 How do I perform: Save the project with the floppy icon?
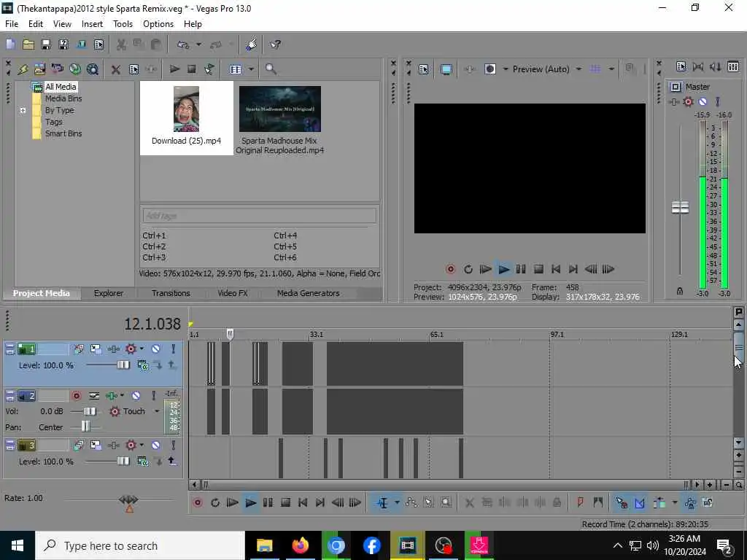click(x=46, y=44)
